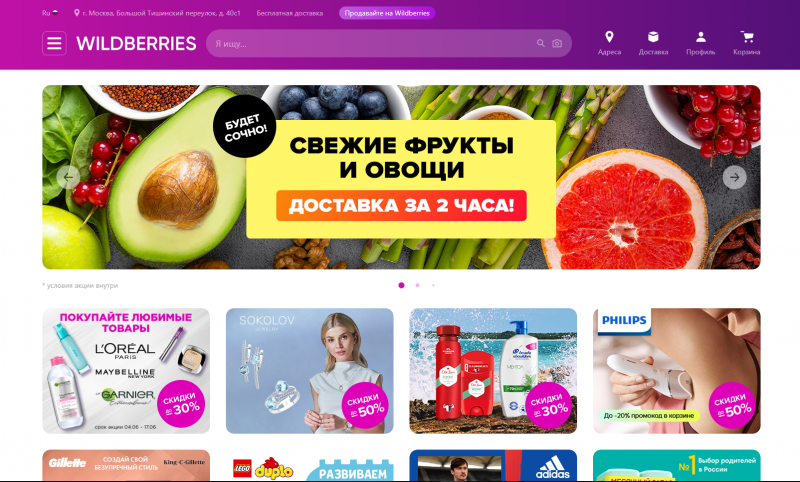
Task: Click the Wildberries logo
Action: coord(136,43)
